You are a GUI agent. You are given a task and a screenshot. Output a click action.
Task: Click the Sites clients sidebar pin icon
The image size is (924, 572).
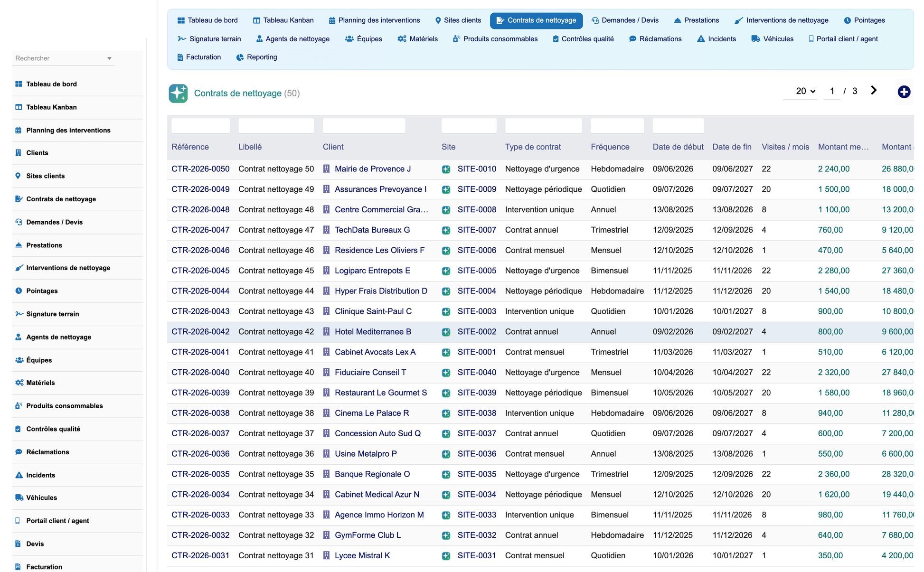pos(18,176)
